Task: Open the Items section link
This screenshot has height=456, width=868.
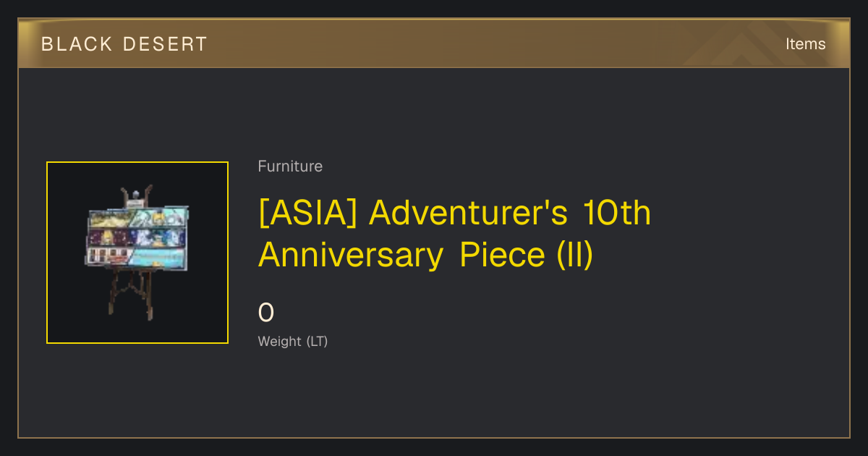Action: pyautogui.click(x=805, y=44)
